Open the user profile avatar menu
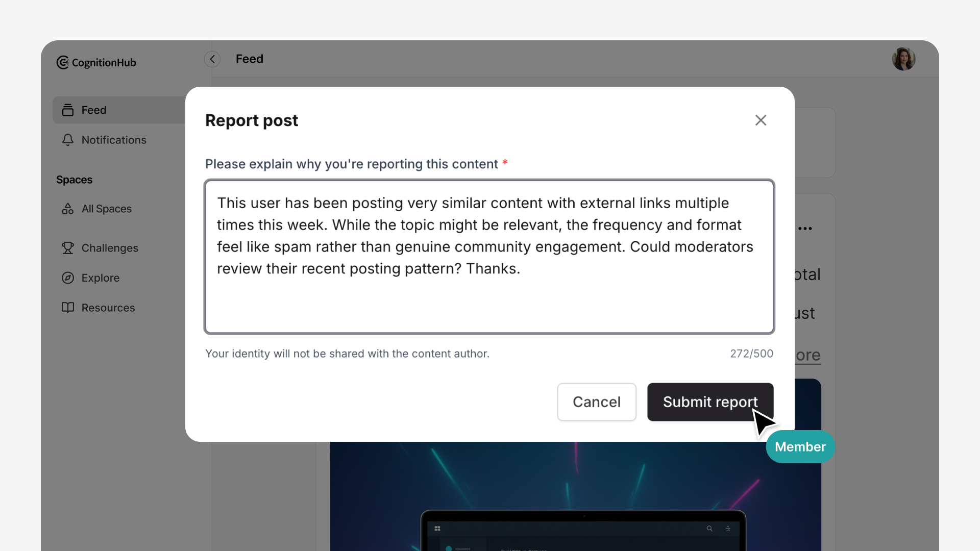 coord(903,59)
